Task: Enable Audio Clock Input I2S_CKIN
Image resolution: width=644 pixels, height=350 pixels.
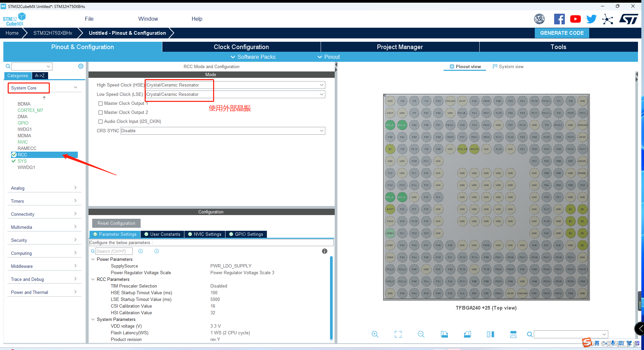Action: pyautogui.click(x=101, y=122)
